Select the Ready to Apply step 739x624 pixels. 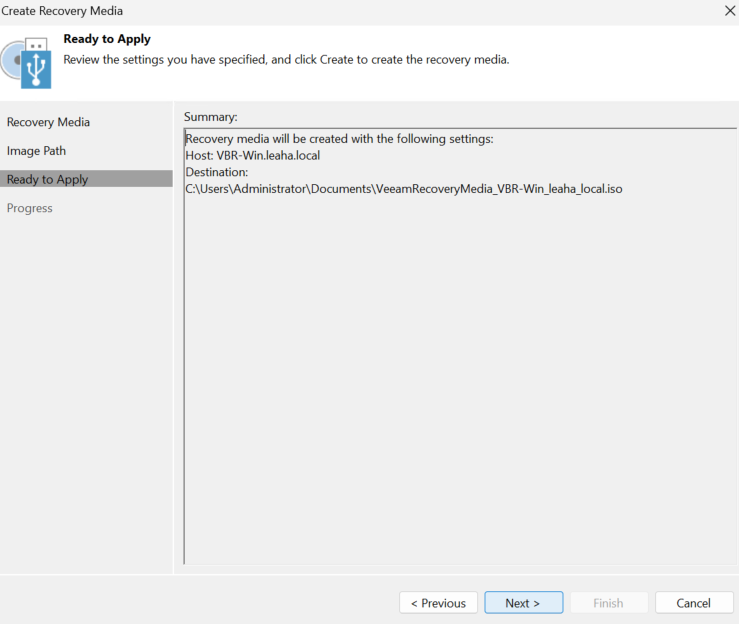(x=86, y=179)
